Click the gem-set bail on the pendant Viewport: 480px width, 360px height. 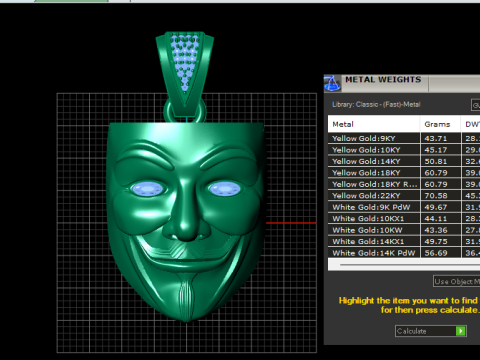(185, 73)
